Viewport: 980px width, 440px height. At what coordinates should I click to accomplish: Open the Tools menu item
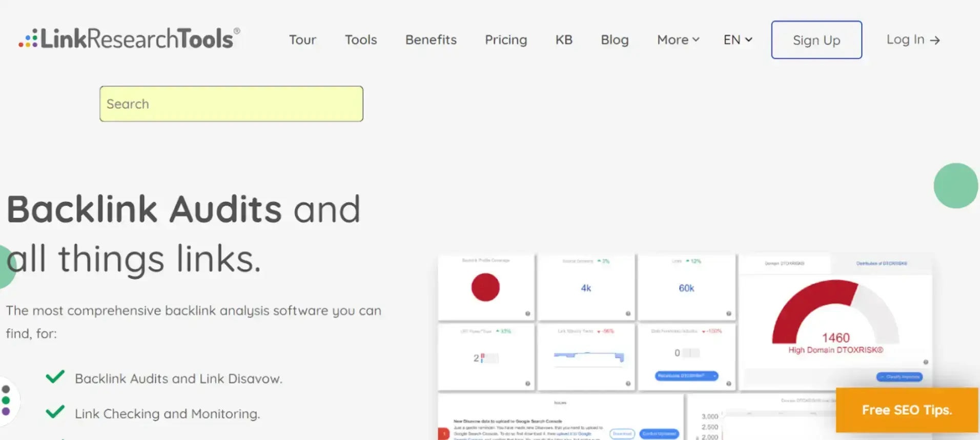361,39
